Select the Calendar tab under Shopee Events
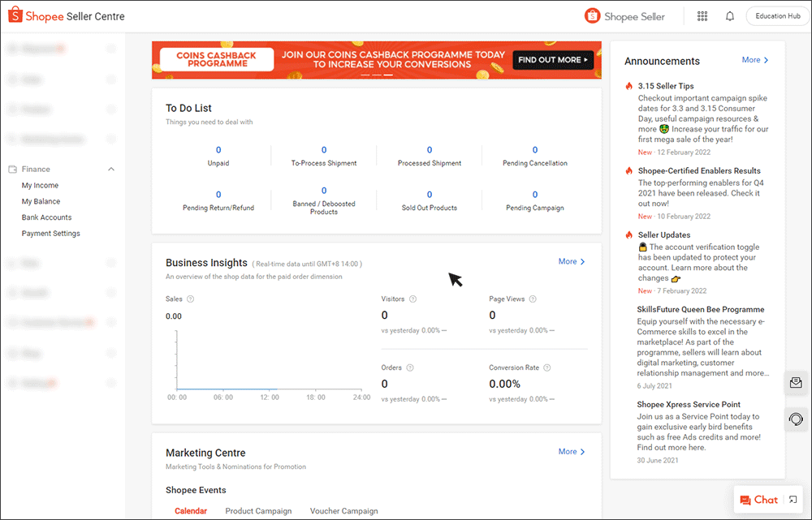The height and width of the screenshot is (520, 812). click(x=190, y=511)
